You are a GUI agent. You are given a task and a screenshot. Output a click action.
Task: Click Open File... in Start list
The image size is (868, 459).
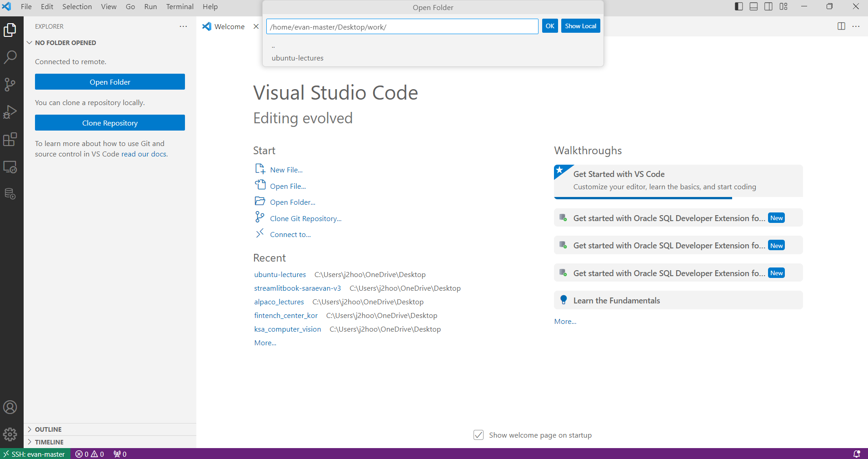288,186
